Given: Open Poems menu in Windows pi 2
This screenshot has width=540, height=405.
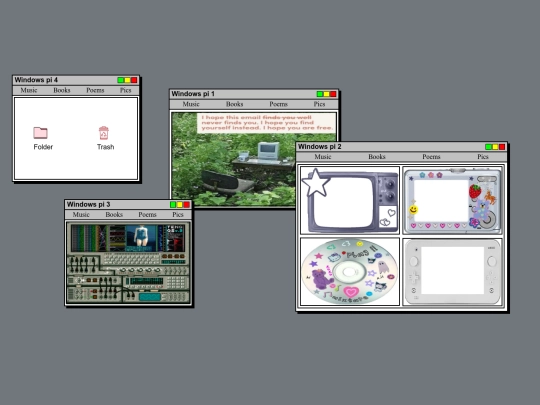Looking at the screenshot, I should [x=431, y=157].
